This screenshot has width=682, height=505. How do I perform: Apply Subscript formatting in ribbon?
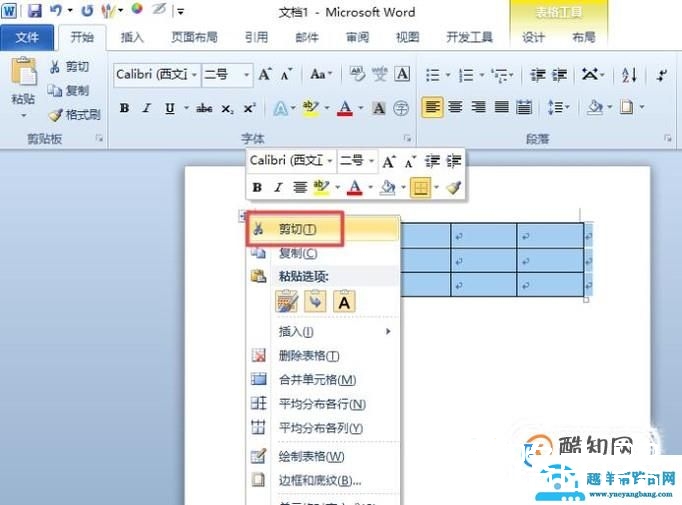(x=227, y=109)
